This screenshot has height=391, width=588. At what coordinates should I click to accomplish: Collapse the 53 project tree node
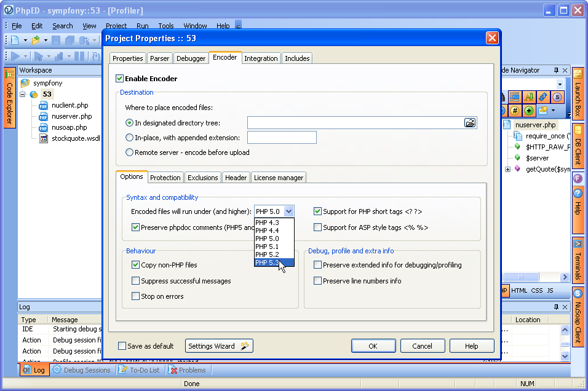pyautogui.click(x=23, y=95)
